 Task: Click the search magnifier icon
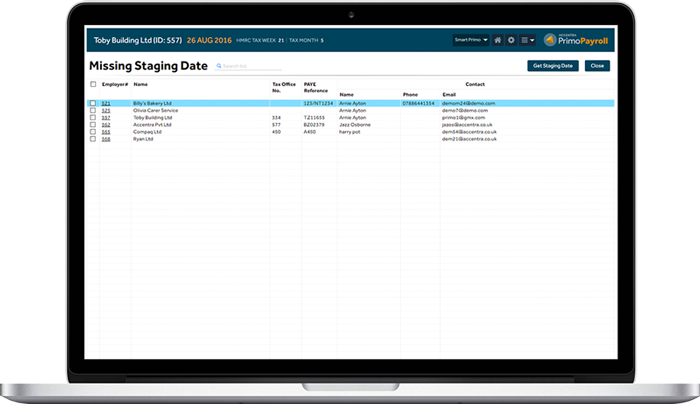point(219,66)
